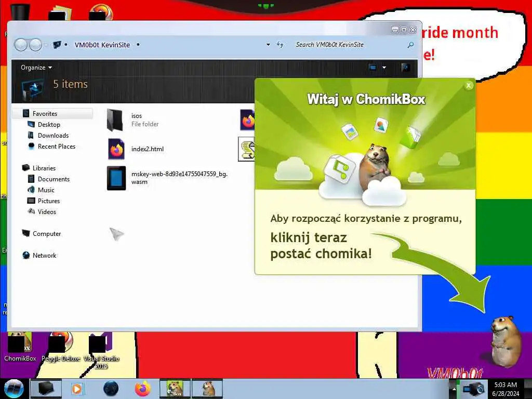Click the computer icon in details pane

(33, 89)
